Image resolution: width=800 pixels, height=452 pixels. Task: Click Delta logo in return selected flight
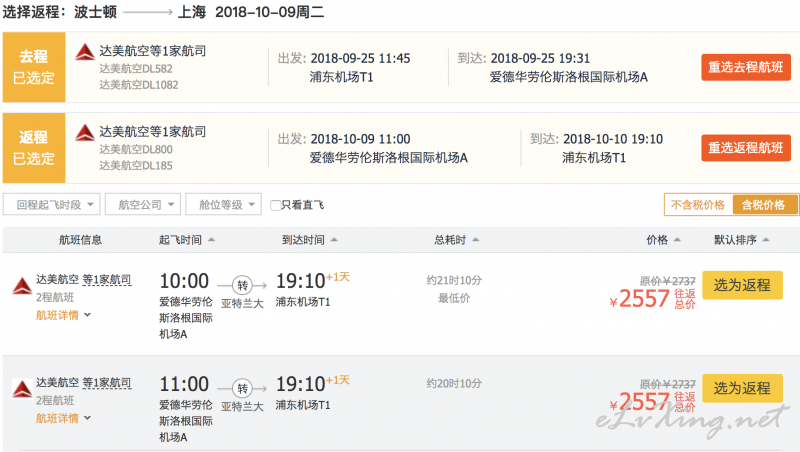tap(85, 133)
